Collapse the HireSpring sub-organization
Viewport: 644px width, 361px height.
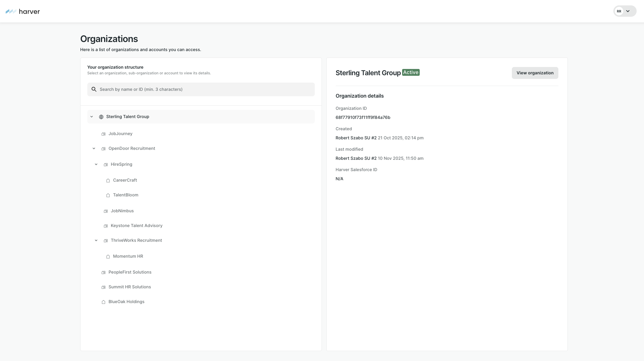96,164
